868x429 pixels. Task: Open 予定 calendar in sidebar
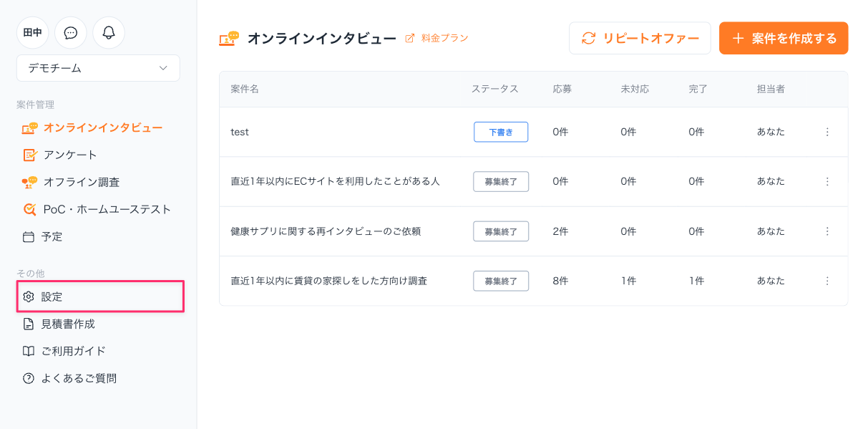[52, 236]
